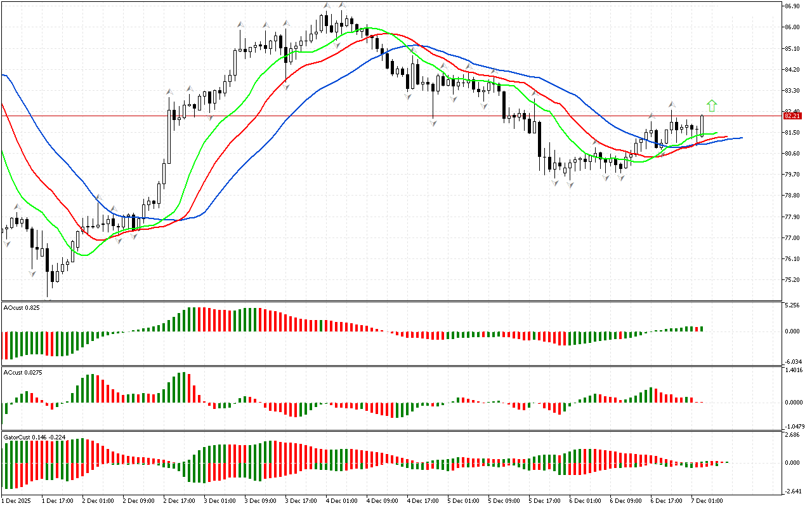Click the down fractal under the 4 Dec 17:00 long wick
The image size is (812, 508).
[433, 123]
